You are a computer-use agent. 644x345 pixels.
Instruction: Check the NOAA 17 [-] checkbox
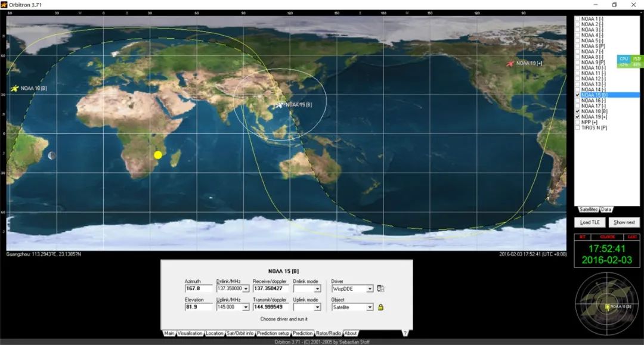pyautogui.click(x=578, y=106)
